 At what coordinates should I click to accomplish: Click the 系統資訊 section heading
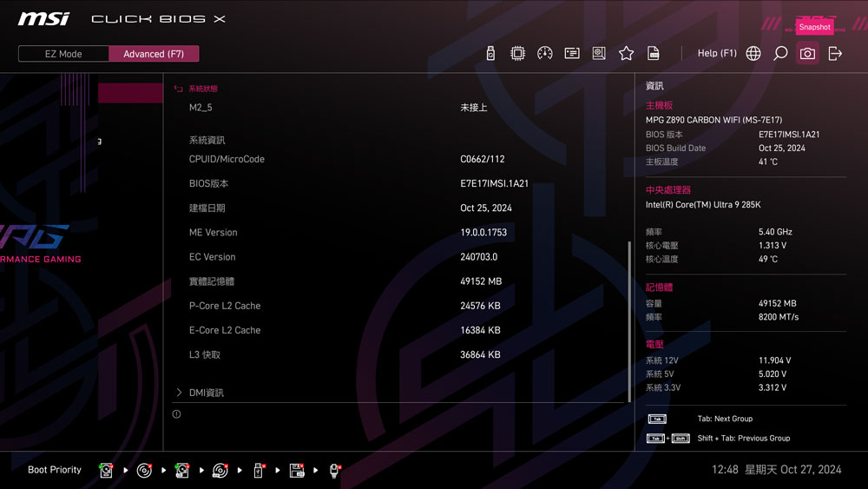click(x=207, y=140)
